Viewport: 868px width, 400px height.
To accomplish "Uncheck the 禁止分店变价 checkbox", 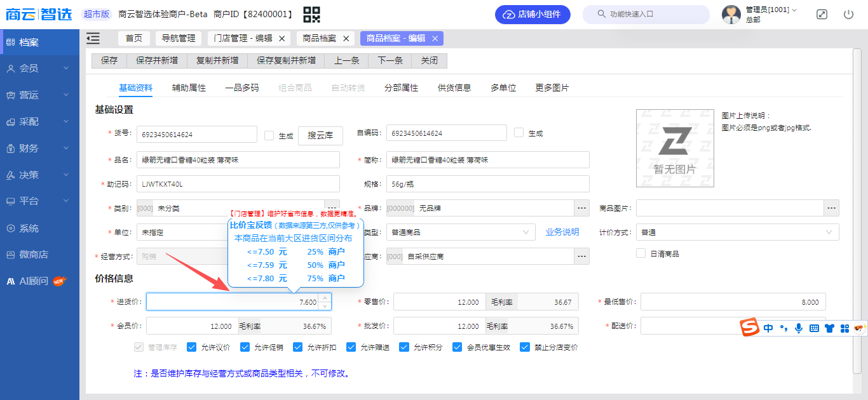I will 525,347.
